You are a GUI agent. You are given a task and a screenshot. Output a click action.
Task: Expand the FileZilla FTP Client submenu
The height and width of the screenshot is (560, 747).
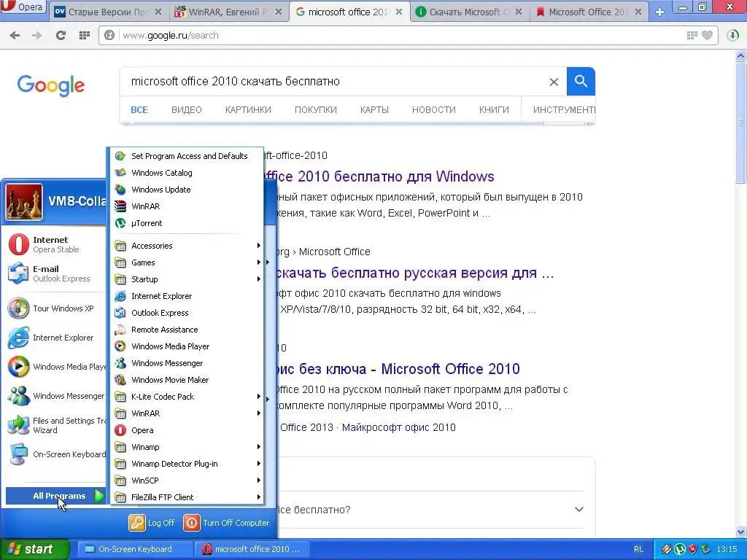point(187,497)
